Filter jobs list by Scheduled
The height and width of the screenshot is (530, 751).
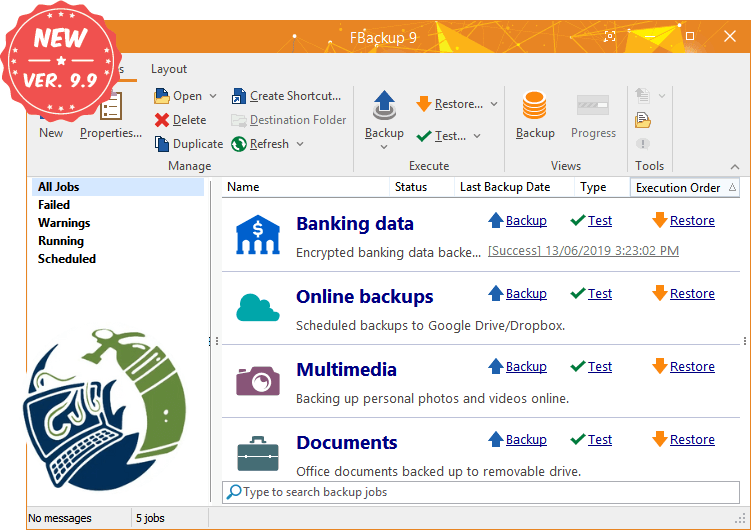(x=67, y=259)
